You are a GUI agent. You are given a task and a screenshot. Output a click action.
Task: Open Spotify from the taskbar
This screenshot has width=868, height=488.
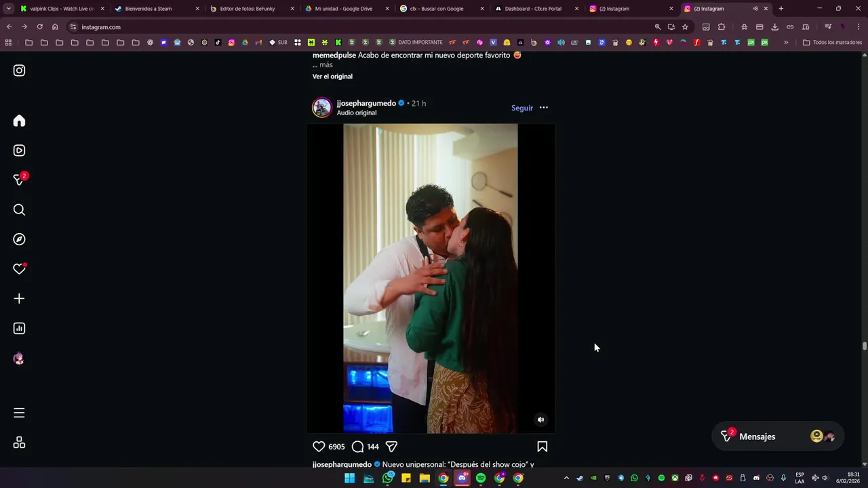click(481, 479)
